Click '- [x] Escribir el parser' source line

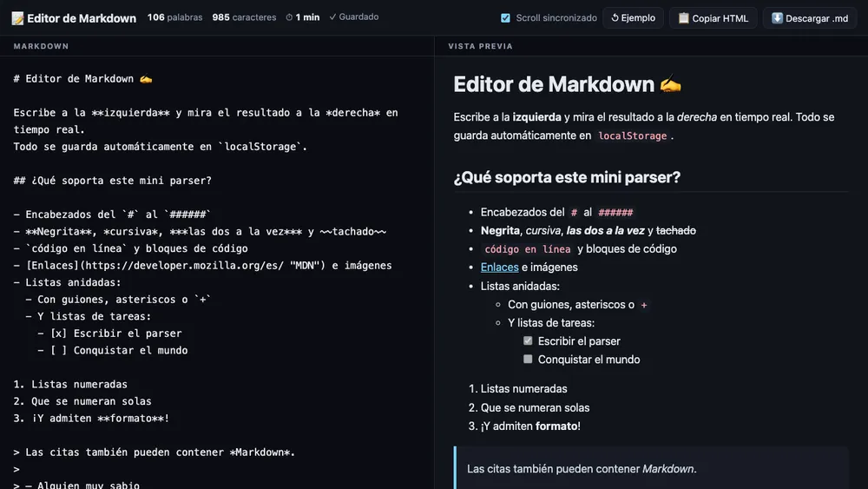(x=109, y=334)
